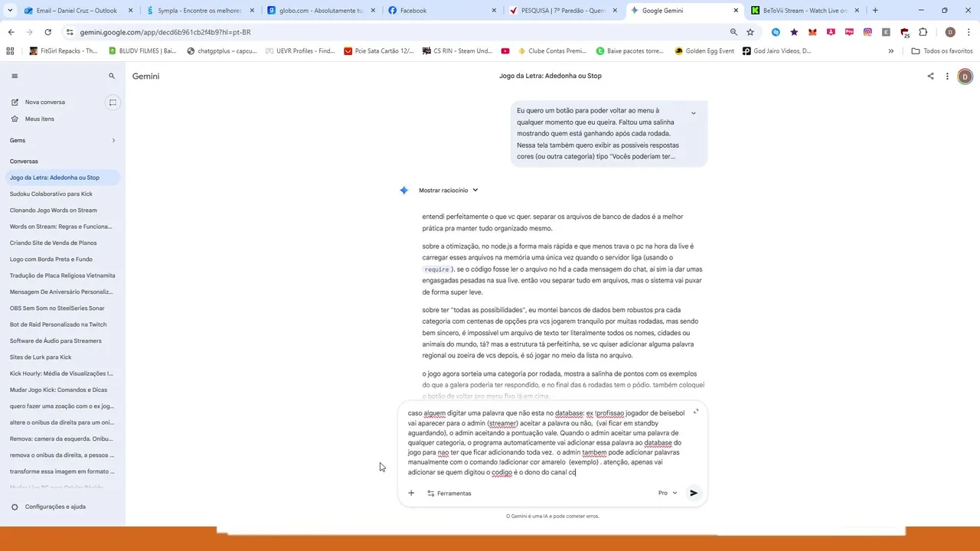
Task: Open the Pro model selector dropdown
Action: (x=668, y=494)
